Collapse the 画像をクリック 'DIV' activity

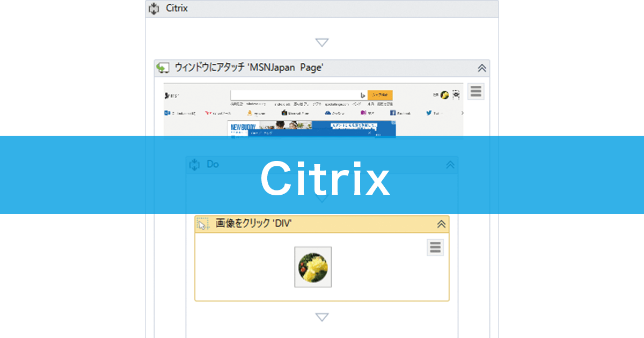(x=441, y=224)
